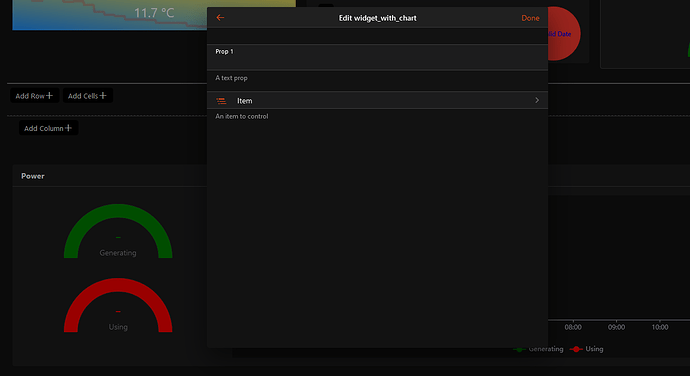Viewport: 690px width, 376px height.
Task: Click the 09:00 time axis label
Action: pos(616,327)
